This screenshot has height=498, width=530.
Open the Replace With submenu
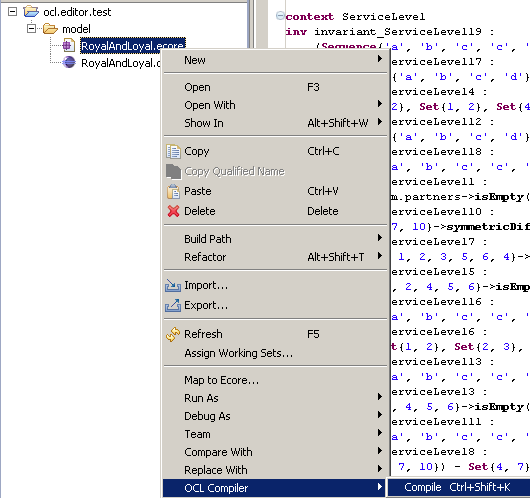pyautogui.click(x=275, y=470)
